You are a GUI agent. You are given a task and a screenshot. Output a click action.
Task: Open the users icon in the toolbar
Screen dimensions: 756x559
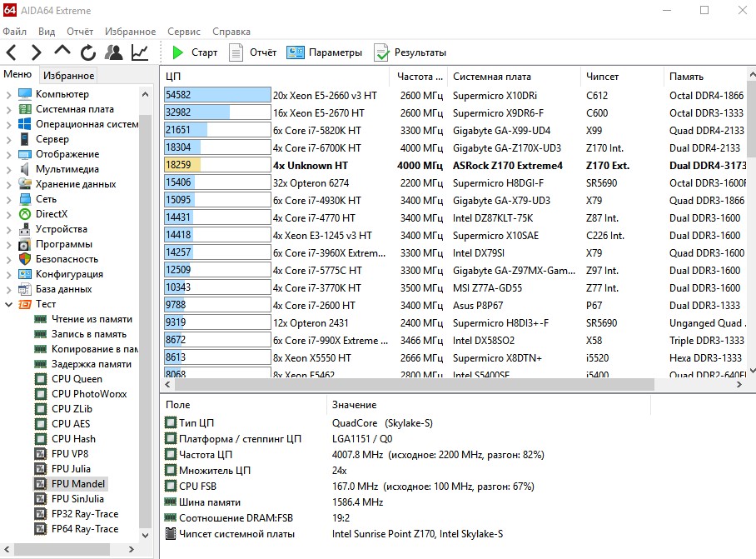pyautogui.click(x=114, y=52)
